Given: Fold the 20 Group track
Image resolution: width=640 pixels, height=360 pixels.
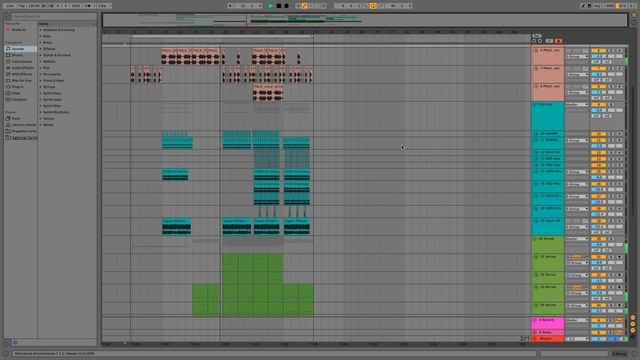Looking at the screenshot, I should pos(536,239).
